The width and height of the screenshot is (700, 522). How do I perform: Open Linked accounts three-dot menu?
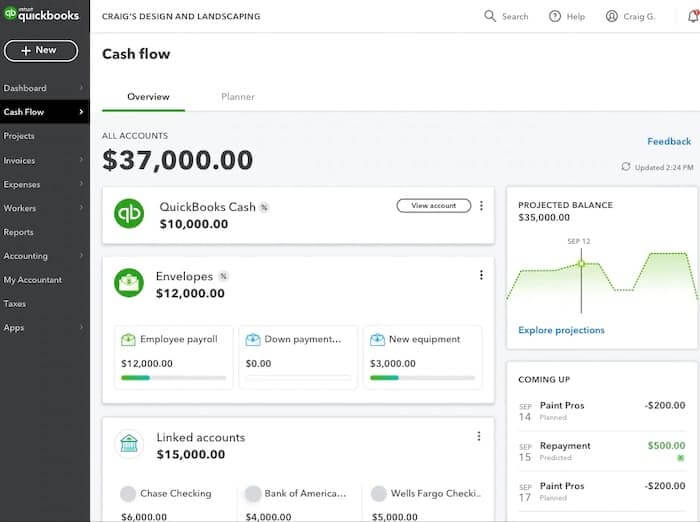pyautogui.click(x=479, y=437)
